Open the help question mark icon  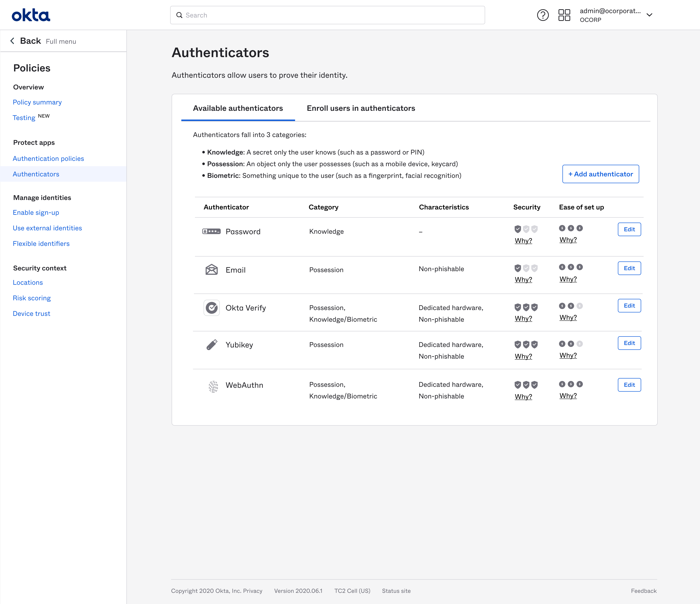click(542, 15)
